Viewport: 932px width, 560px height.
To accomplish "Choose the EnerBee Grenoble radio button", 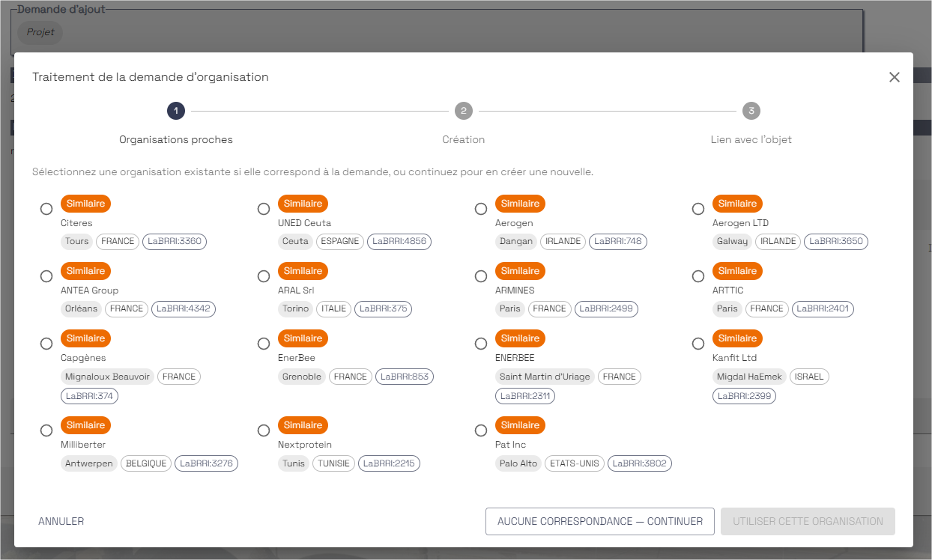I will tap(264, 344).
